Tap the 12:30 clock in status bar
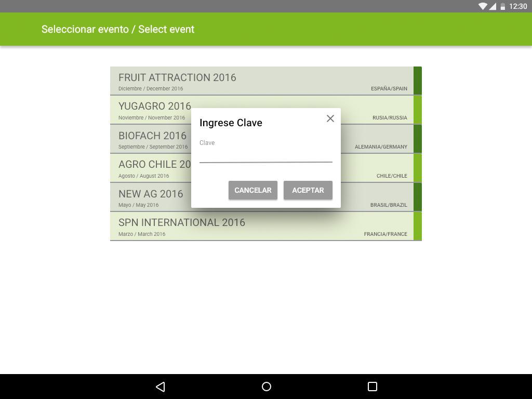The width and height of the screenshot is (532, 399). click(518, 6)
